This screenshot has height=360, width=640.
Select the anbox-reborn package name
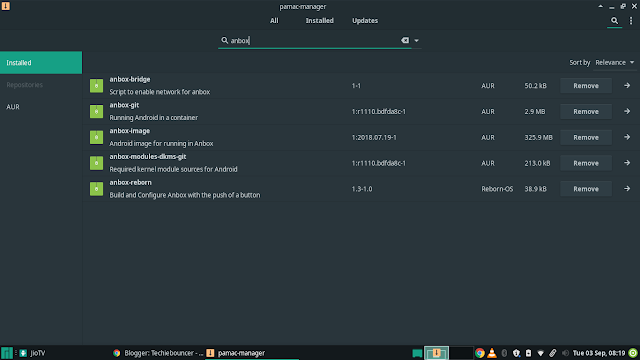pyautogui.click(x=130, y=182)
